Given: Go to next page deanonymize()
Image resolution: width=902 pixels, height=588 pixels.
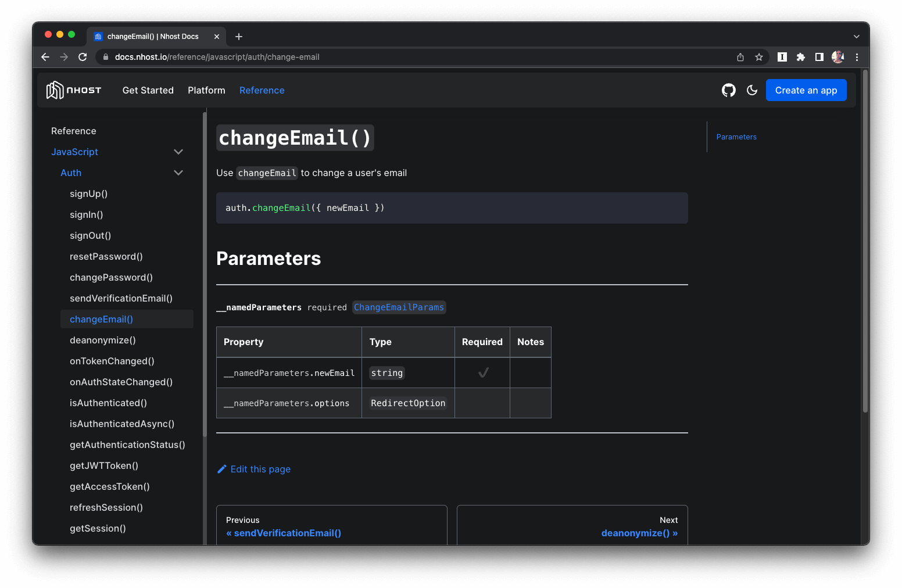Looking at the screenshot, I should 572,525.
